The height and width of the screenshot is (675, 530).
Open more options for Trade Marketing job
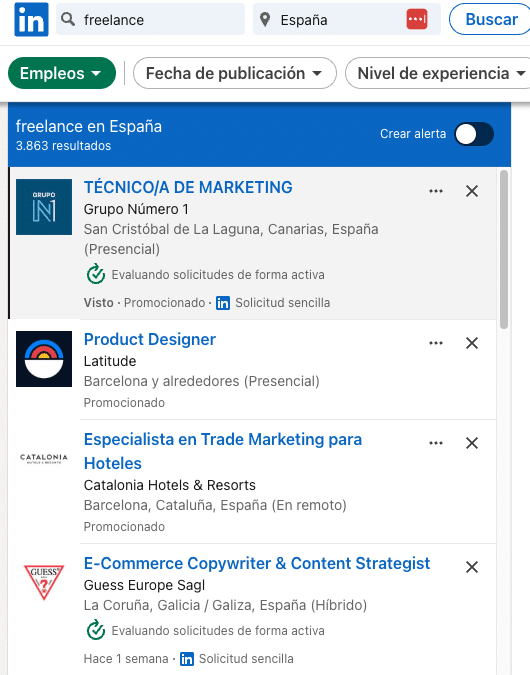(436, 443)
